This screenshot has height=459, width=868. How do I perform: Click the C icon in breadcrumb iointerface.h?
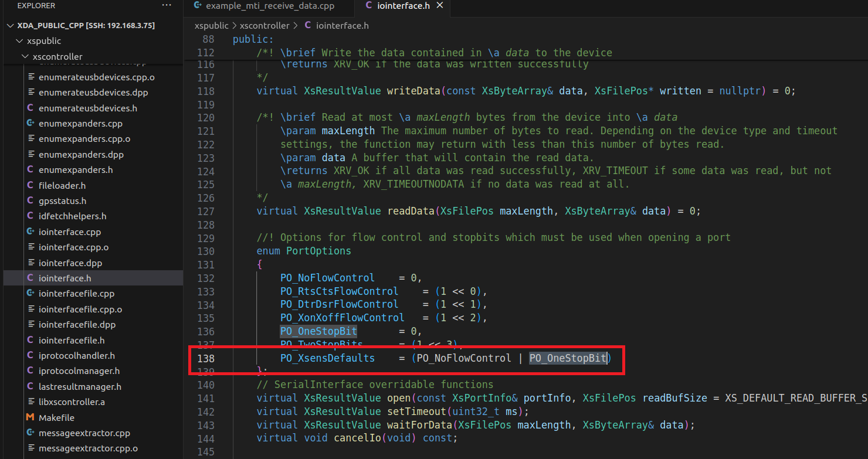[308, 26]
